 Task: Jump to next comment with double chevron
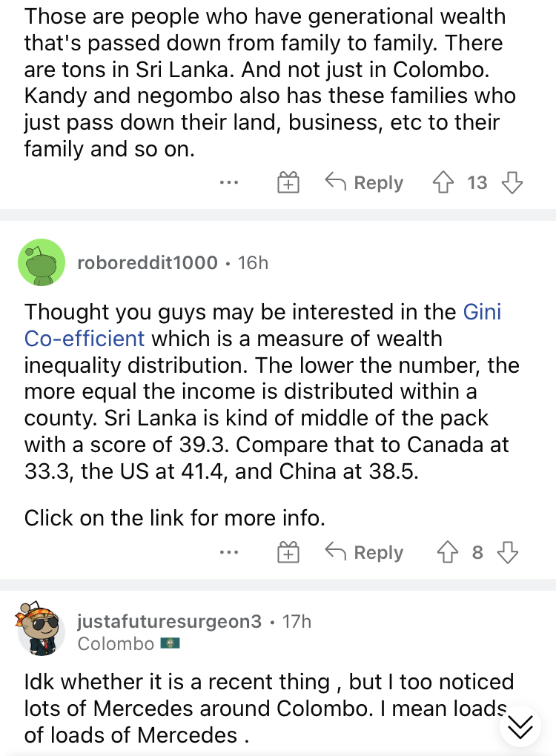point(520,726)
